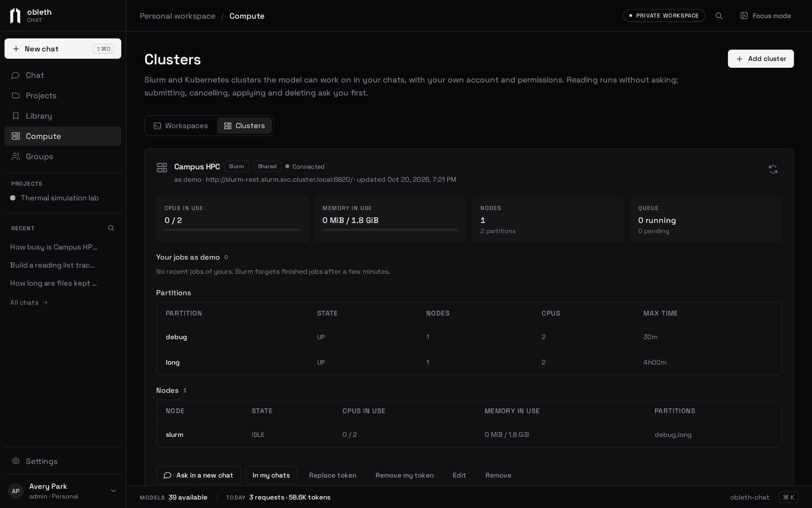The image size is (812, 508).
Task: Search recent chats with magnifier icon
Action: [111, 228]
